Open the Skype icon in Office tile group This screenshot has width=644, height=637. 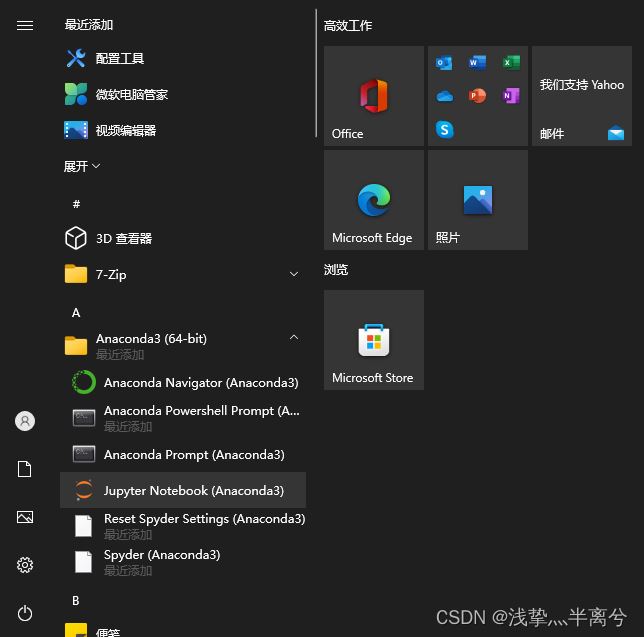[x=444, y=130]
